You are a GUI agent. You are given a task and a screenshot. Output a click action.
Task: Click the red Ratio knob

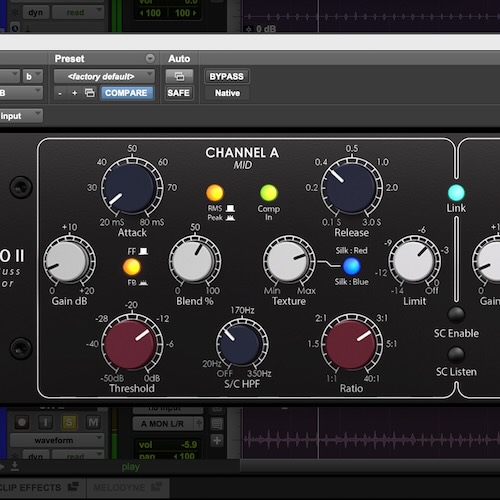(351, 344)
